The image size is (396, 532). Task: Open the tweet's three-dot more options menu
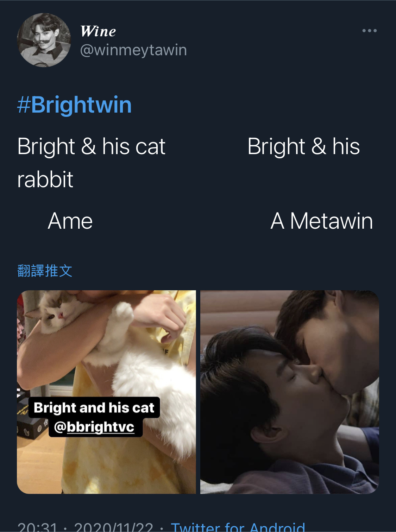click(370, 31)
